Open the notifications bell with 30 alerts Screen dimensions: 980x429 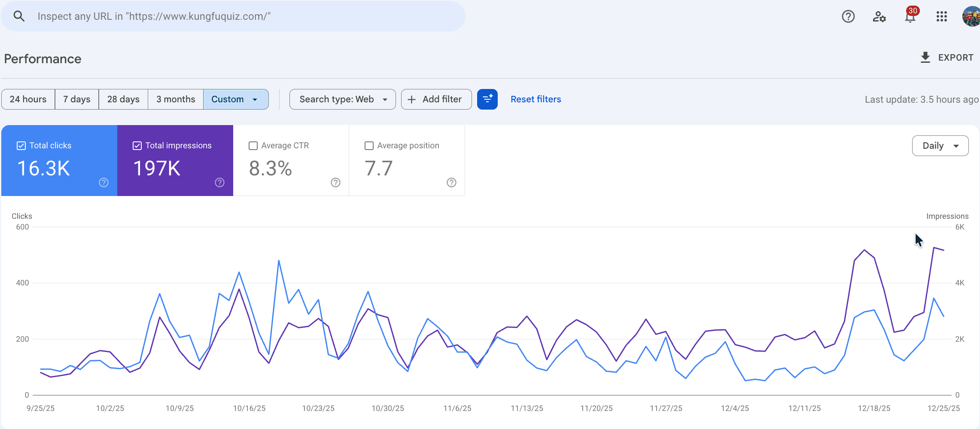click(x=910, y=16)
